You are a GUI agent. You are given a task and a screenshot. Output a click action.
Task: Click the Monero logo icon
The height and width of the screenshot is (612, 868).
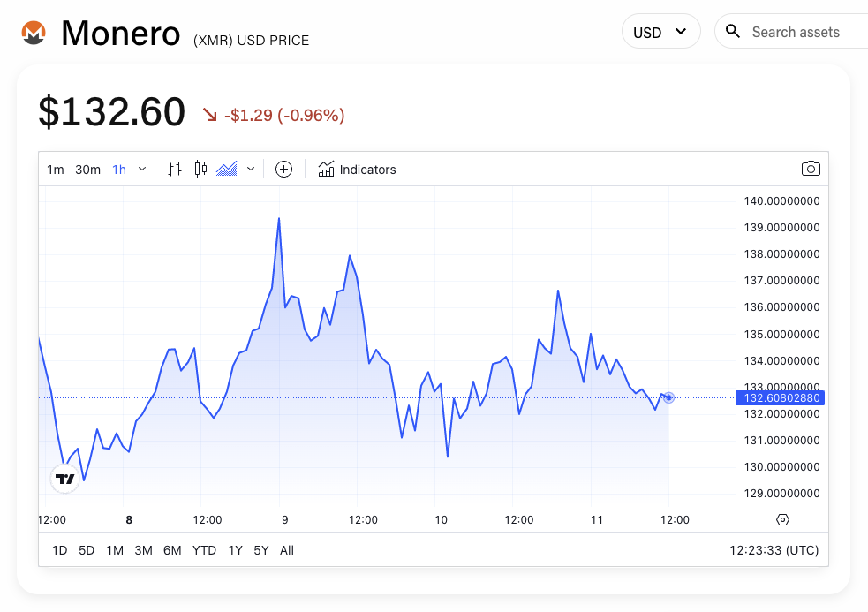[34, 33]
